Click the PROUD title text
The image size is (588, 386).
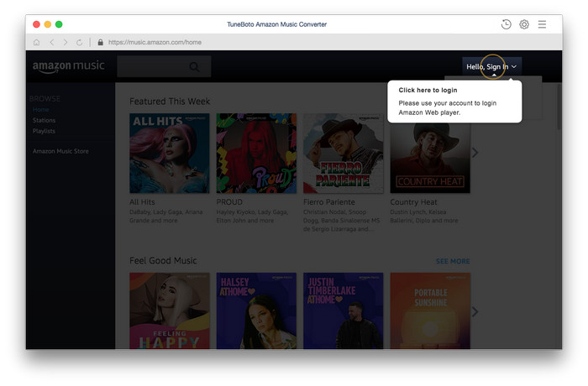click(229, 202)
